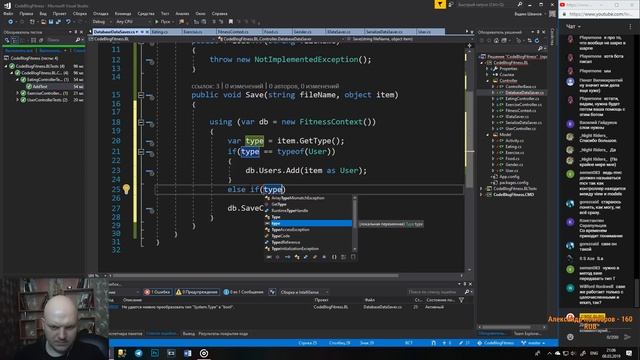The image size is (640, 360).
Task: Expand the CodeBlogFitness.CMD project node
Action: (482, 195)
